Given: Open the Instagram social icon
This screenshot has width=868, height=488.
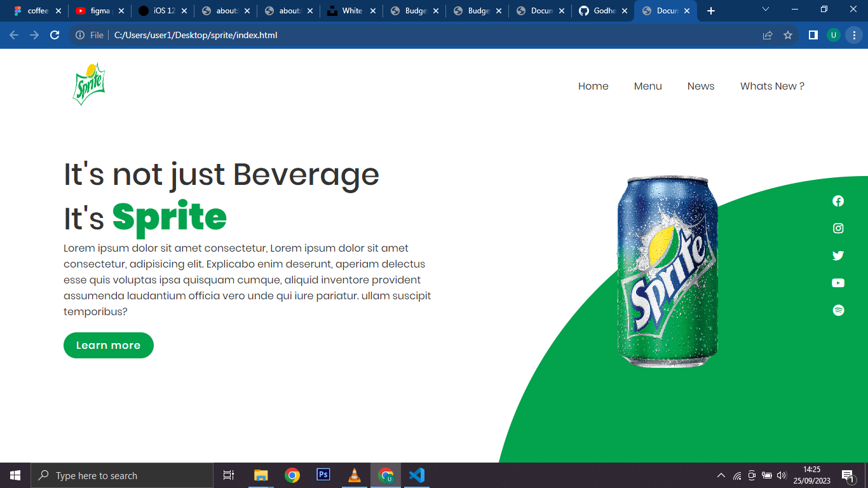Looking at the screenshot, I should [x=838, y=228].
